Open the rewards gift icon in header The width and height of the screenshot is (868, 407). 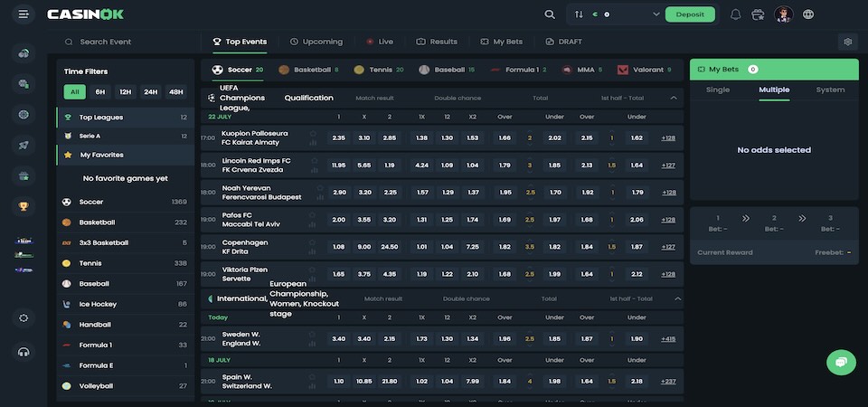[x=758, y=14]
